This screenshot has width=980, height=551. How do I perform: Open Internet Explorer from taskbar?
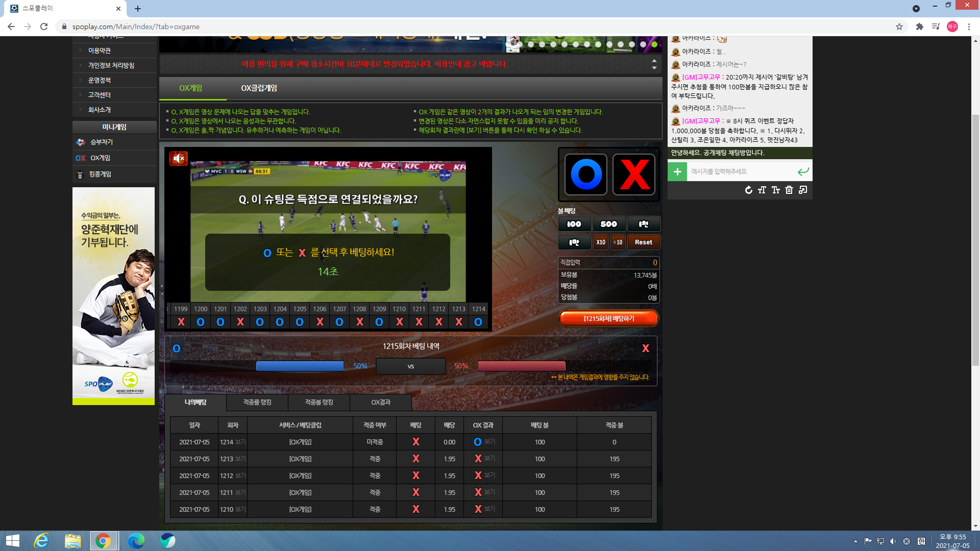(41, 541)
